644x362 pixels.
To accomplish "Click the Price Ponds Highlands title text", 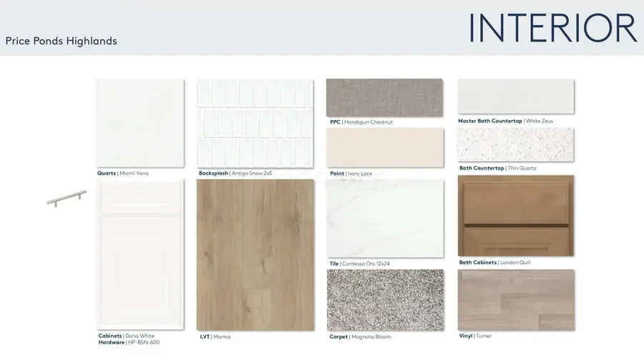I will coord(61,41).
